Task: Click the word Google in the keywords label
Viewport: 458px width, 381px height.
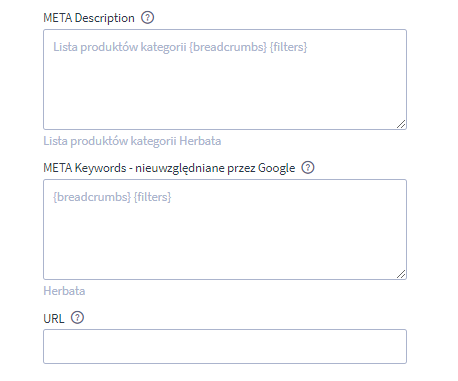Action: 277,168
